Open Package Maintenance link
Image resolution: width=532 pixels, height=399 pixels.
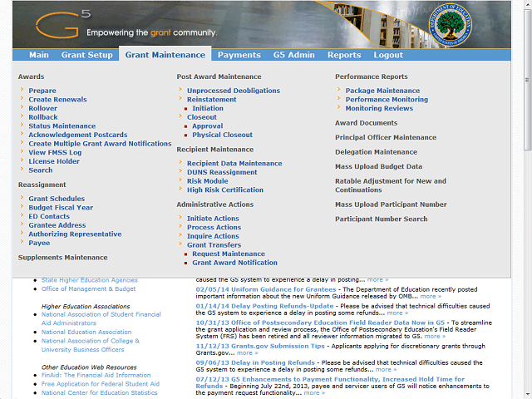(382, 91)
